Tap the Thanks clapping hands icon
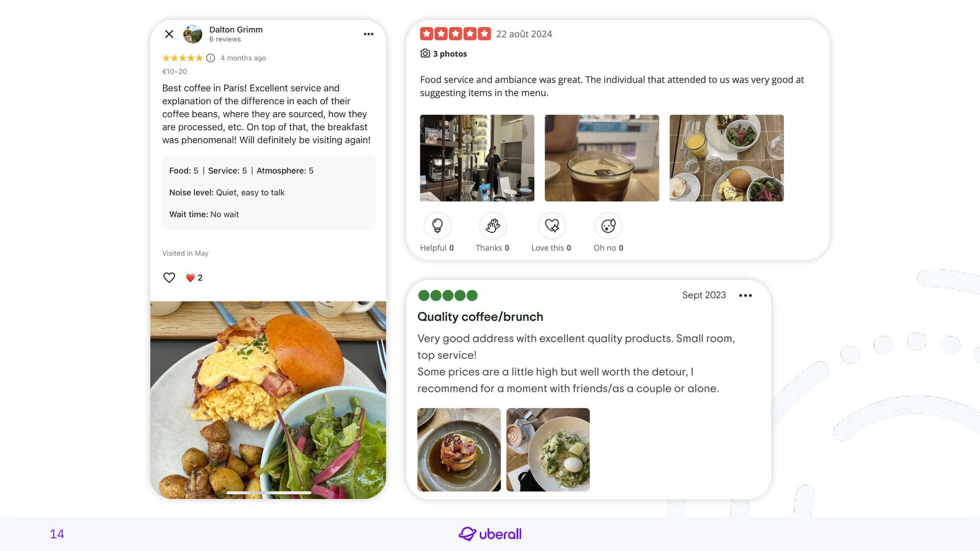Viewport: 980px width, 551px height. [493, 226]
